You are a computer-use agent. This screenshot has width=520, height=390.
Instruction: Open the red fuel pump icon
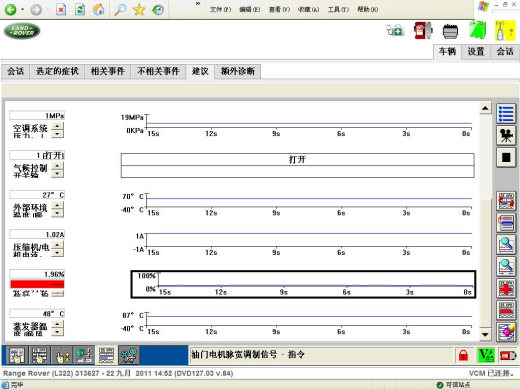tap(423, 31)
